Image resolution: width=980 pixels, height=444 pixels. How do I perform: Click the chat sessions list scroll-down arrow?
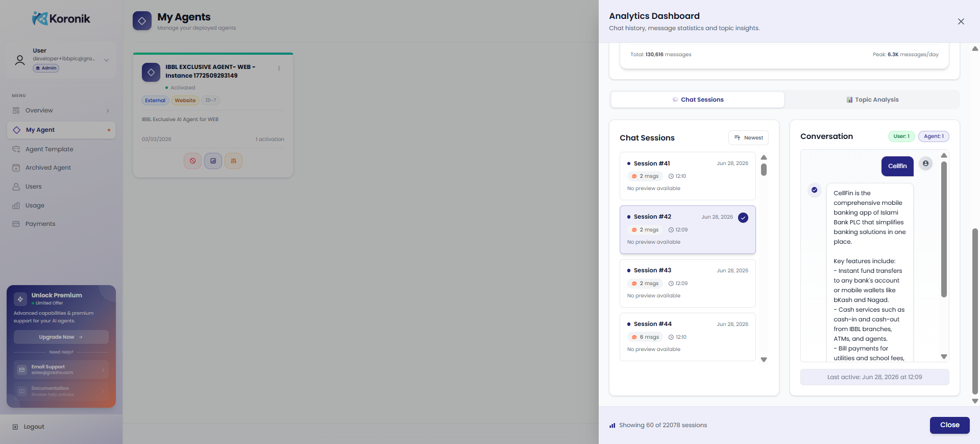point(764,360)
